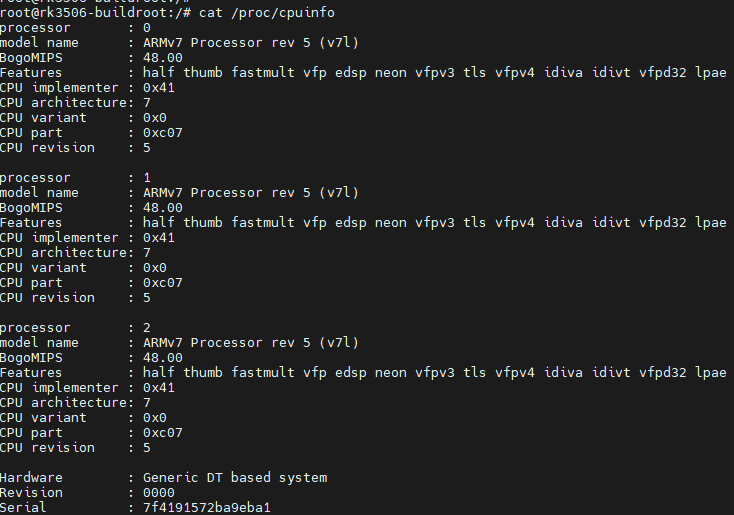Click processor 1's BogoMIPS value 48.00
This screenshot has width=734, height=515.
point(163,207)
